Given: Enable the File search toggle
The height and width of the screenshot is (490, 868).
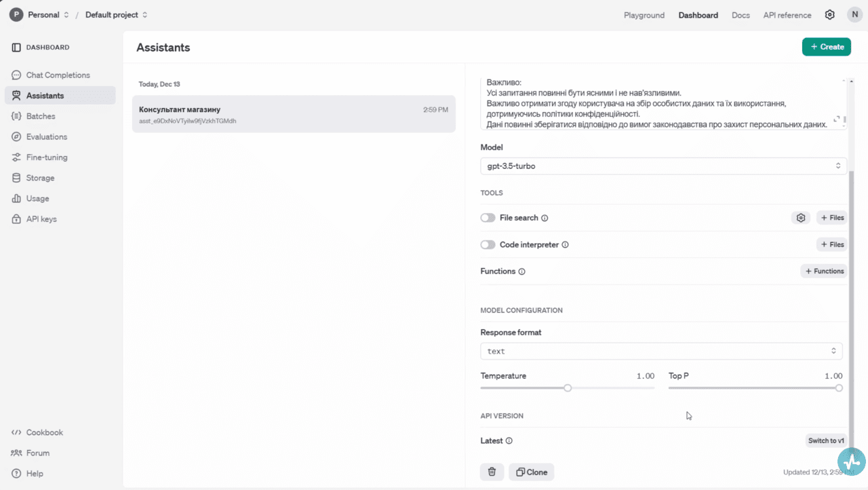Looking at the screenshot, I should pos(488,218).
